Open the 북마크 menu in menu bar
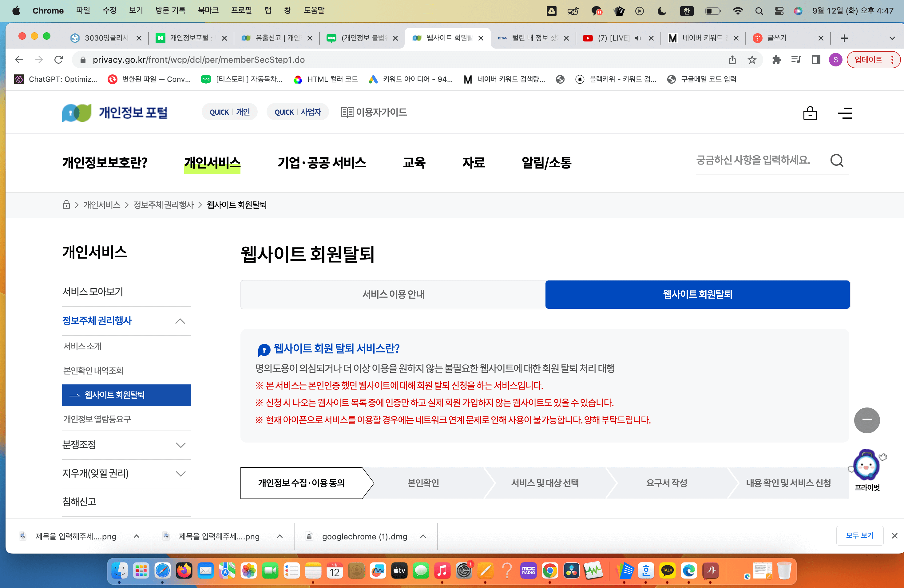904x588 pixels. coord(208,10)
